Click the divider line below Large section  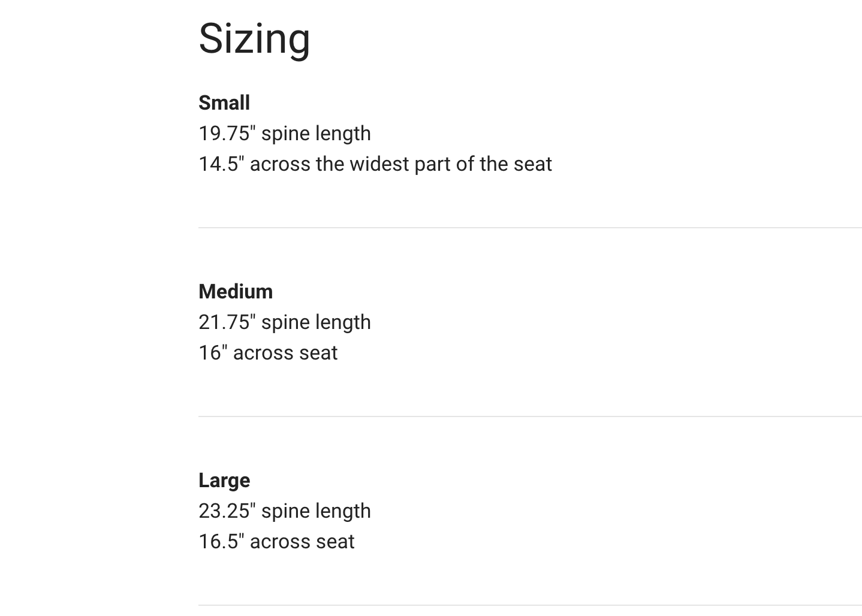pos(530,605)
